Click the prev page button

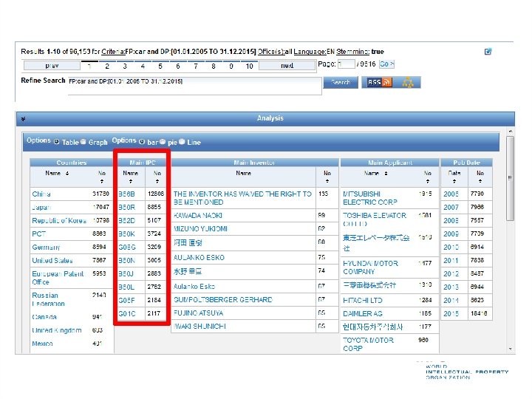(52, 66)
